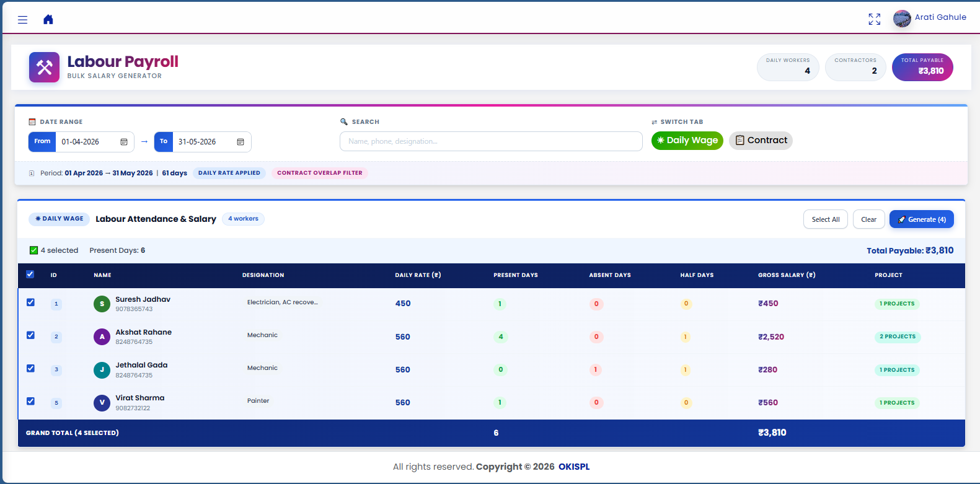Click Jethalal Gada's absent days 1

(596, 370)
